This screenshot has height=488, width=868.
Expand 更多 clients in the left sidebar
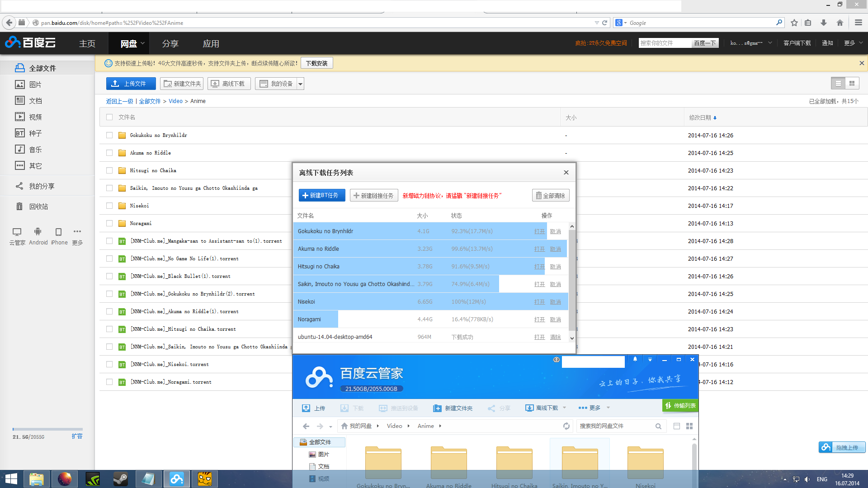77,237
